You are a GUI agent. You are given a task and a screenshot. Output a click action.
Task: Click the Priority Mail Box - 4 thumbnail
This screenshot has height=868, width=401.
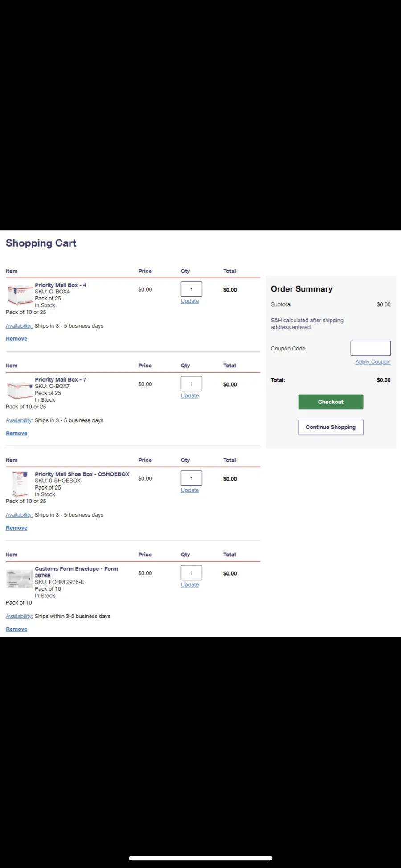point(20,295)
